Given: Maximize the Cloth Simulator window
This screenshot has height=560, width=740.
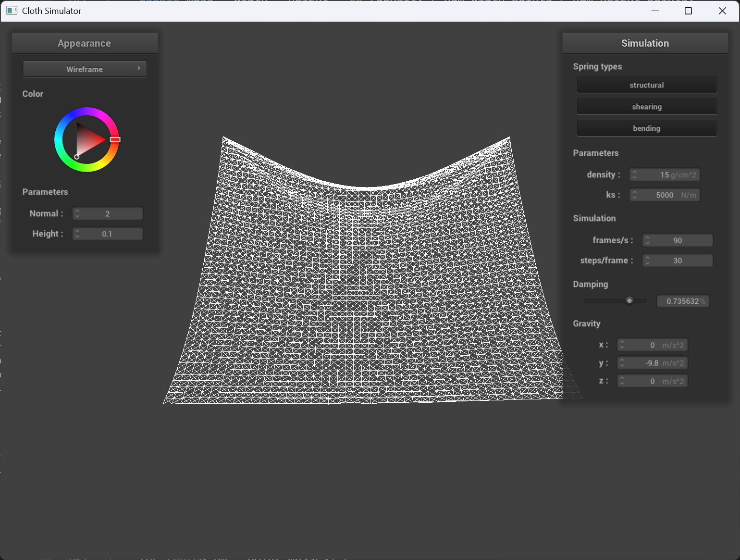Looking at the screenshot, I should tap(688, 11).
